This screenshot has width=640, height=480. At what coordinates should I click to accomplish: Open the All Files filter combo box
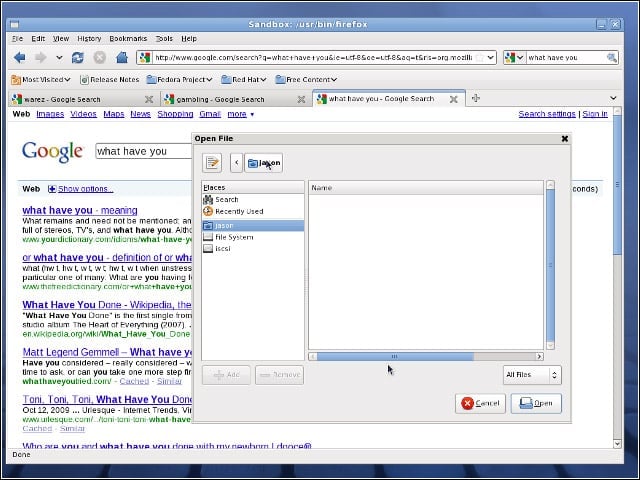tap(532, 375)
